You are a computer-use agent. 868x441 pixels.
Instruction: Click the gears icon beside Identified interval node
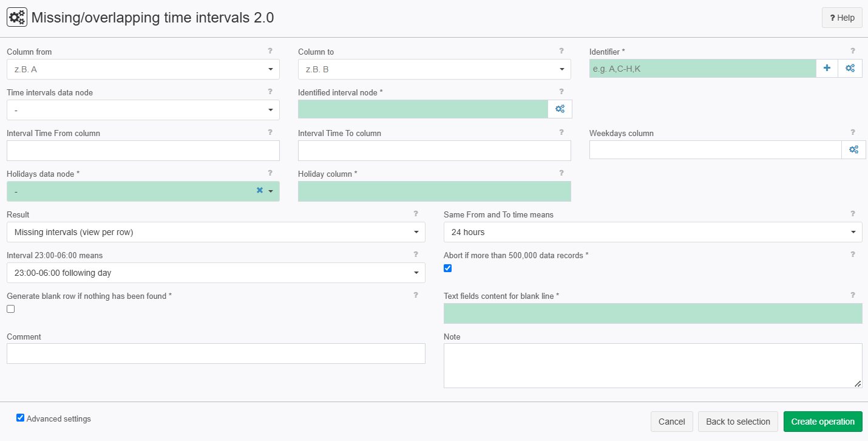tap(560, 109)
